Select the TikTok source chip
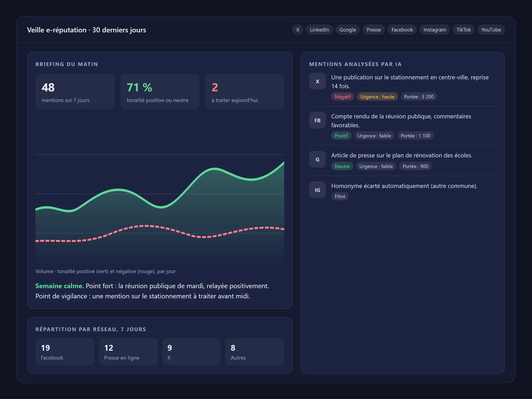 464,29
